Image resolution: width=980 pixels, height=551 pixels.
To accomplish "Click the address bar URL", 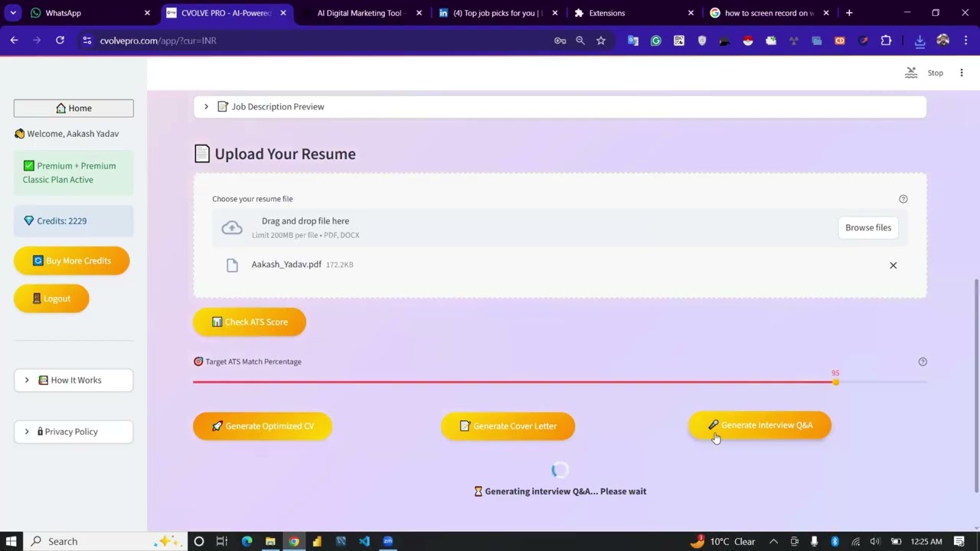I will [158, 41].
